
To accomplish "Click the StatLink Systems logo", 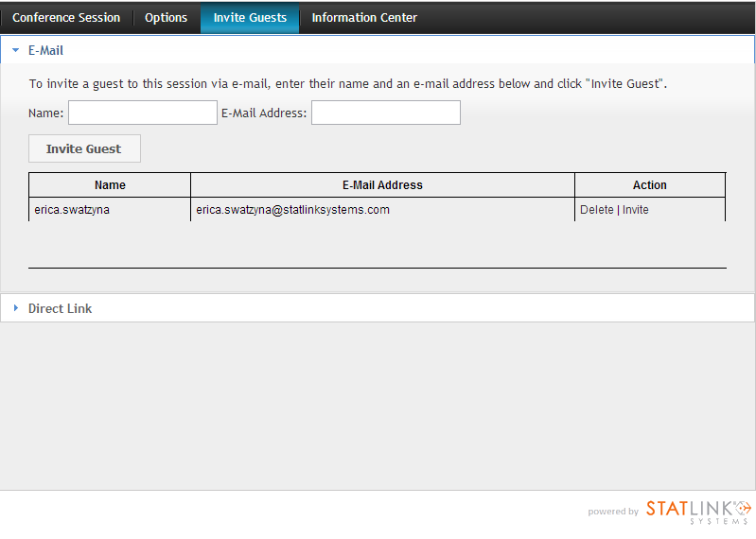I will [x=698, y=512].
